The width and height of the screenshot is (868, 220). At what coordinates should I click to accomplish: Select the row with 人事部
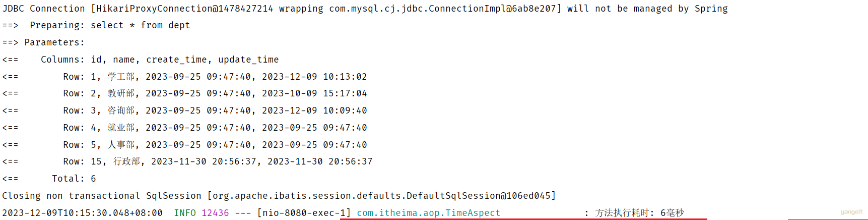pyautogui.click(x=185, y=145)
